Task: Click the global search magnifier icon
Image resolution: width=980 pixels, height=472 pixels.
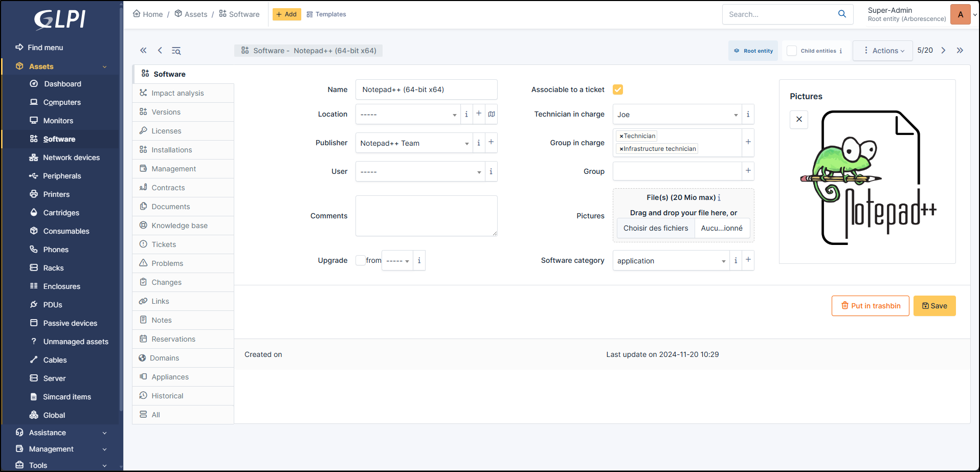Action: [842, 14]
